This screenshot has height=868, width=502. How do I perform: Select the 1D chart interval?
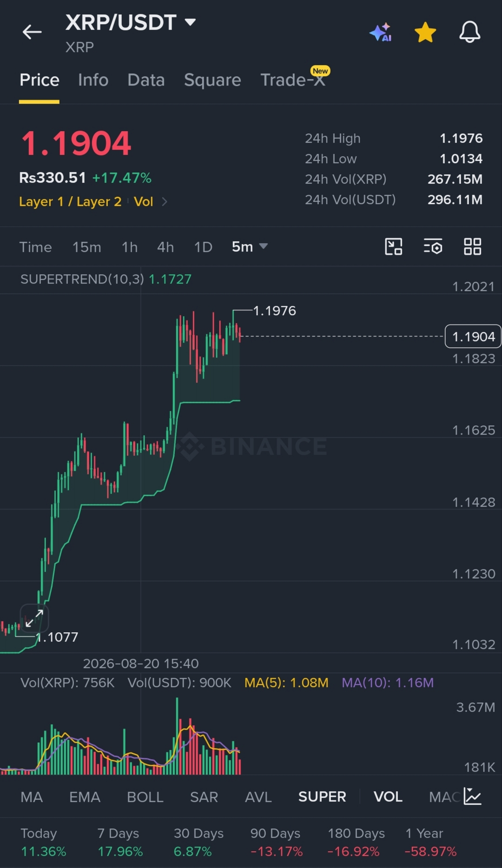[x=203, y=247]
